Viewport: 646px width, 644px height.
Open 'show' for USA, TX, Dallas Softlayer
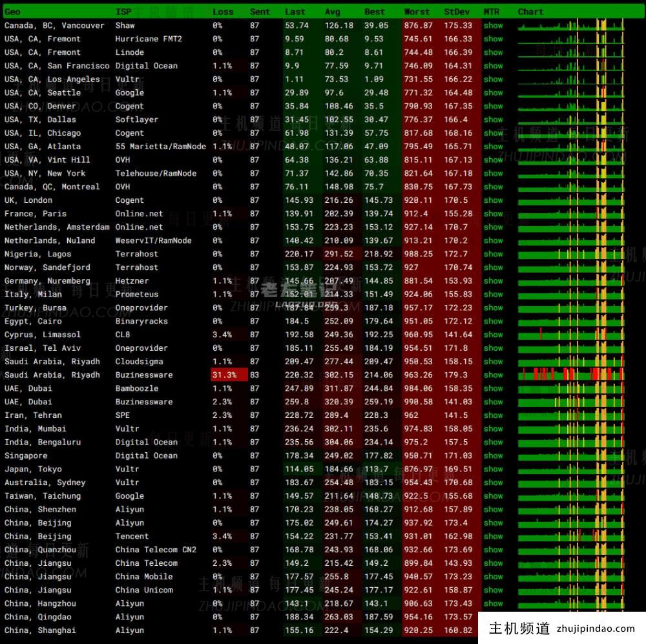pos(493,119)
